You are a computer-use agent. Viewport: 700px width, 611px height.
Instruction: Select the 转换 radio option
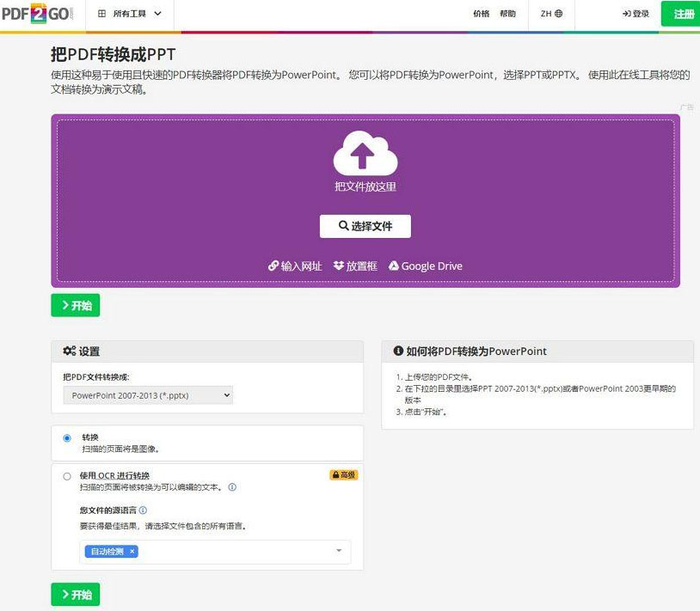[67, 438]
